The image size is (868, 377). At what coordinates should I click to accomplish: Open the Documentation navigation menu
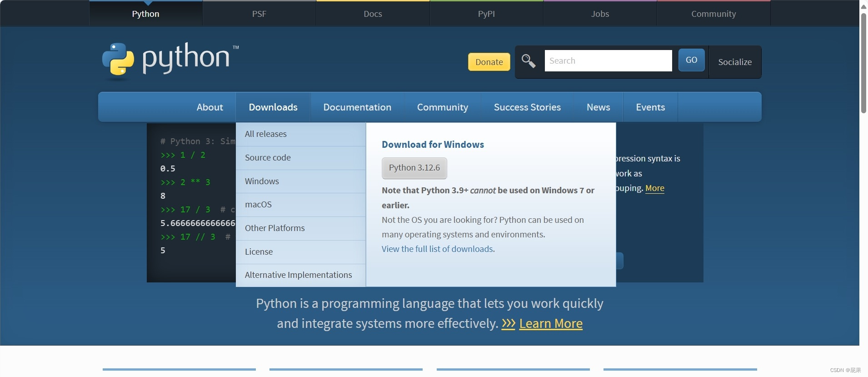point(357,107)
